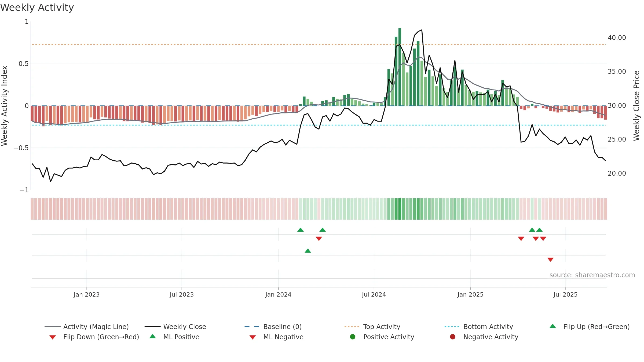
Task: Click the lone ML Negative red triangle marker
Action: pos(550,259)
